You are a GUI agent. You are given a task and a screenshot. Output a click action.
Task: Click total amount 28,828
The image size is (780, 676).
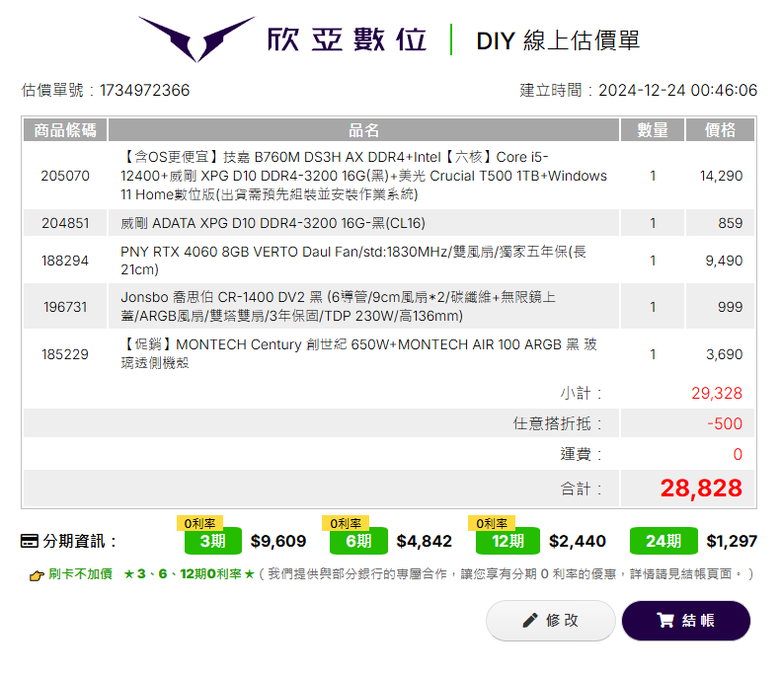click(x=701, y=488)
